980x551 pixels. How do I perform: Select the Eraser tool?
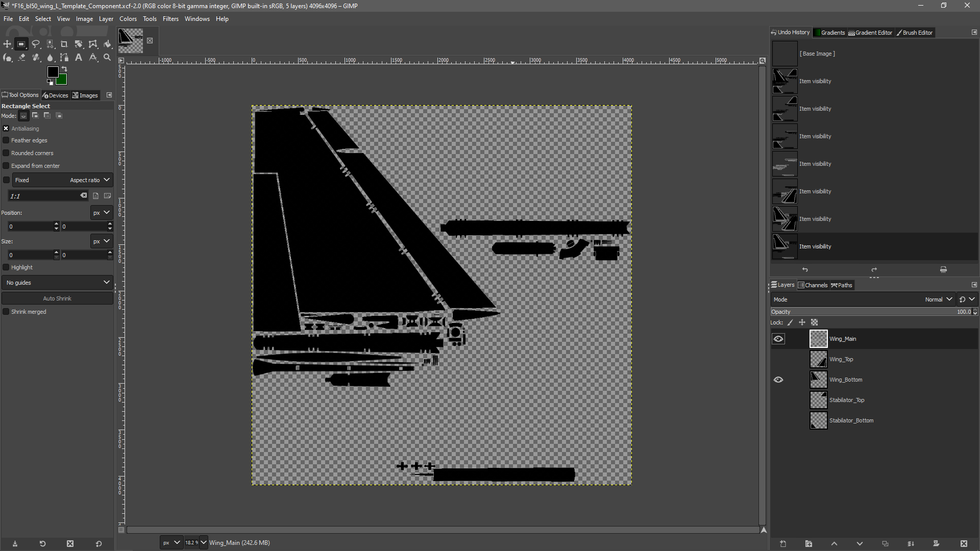21,58
